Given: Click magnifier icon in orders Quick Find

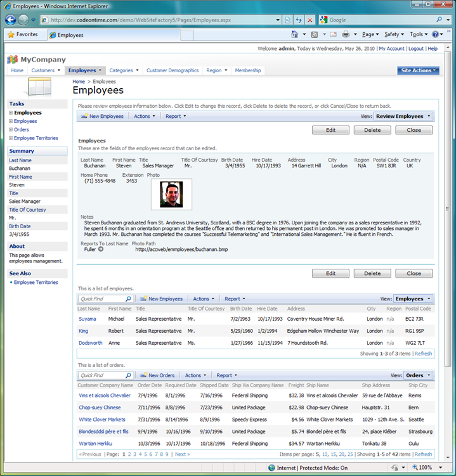Looking at the screenshot, I should pyautogui.click(x=127, y=375).
